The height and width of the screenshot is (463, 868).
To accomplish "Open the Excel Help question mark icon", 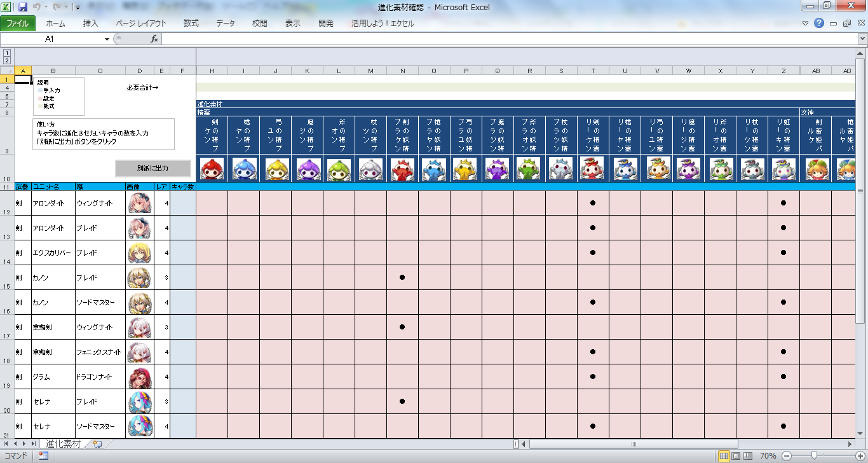I will (819, 23).
